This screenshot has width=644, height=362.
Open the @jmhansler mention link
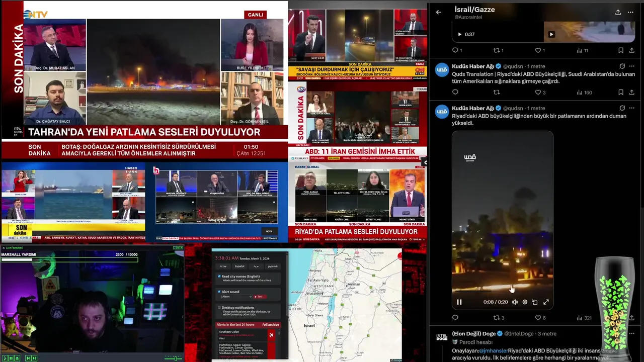point(493,350)
